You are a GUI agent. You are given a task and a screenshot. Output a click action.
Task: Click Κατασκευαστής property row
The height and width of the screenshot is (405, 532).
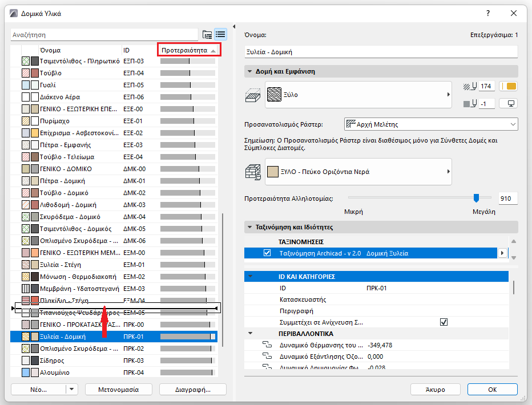pos(376,299)
